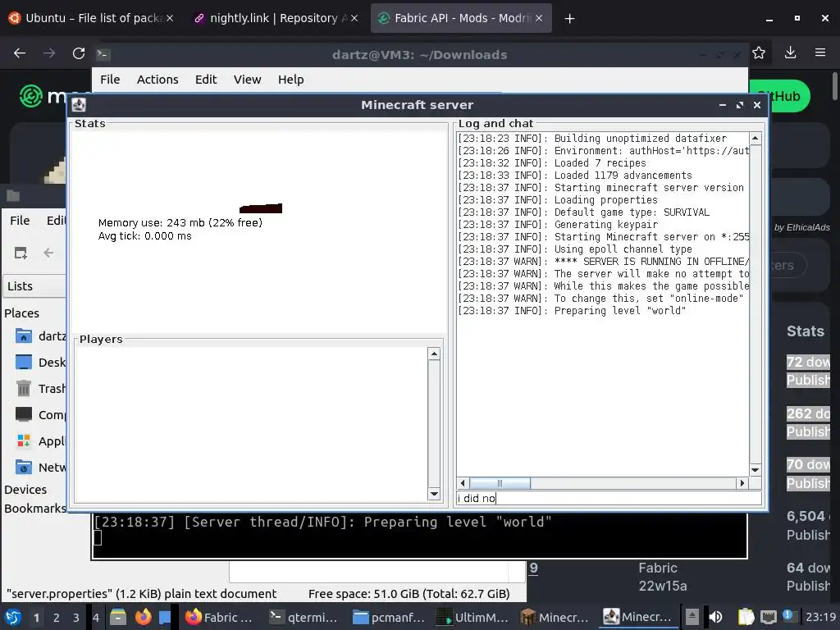Switch to the pcmanfm taskbar window

tap(388, 617)
